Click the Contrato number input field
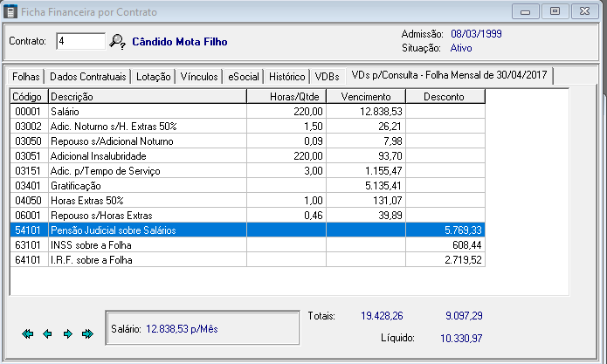Viewport: 607px width, 364px height. tap(80, 41)
